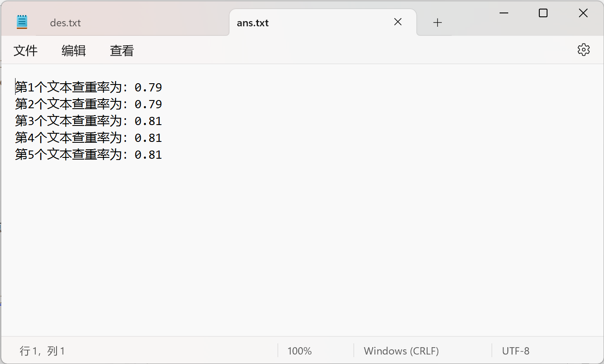The width and height of the screenshot is (604, 364).
Task: Click the Notepad app icon
Action: [22, 22]
